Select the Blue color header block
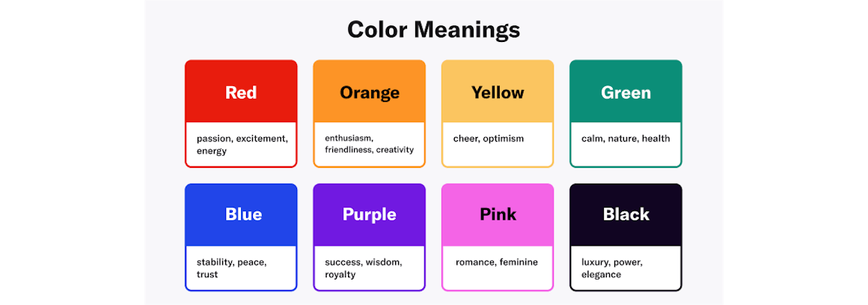 pyautogui.click(x=241, y=215)
